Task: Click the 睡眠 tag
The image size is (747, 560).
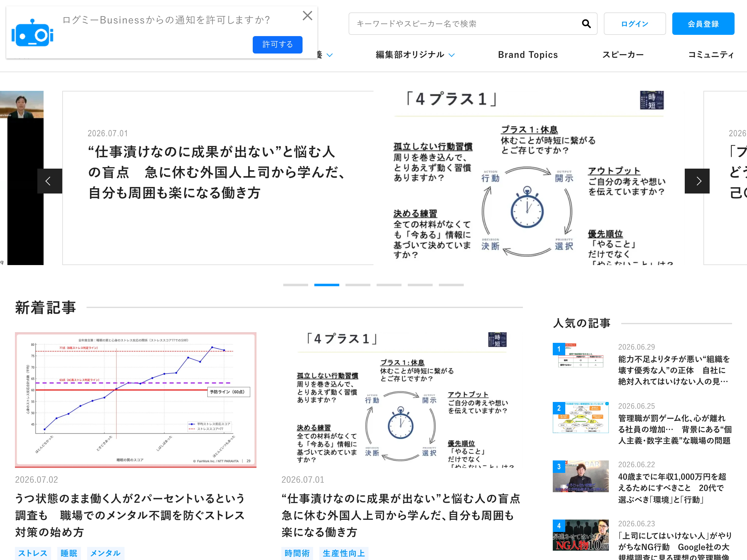Action: (69, 553)
